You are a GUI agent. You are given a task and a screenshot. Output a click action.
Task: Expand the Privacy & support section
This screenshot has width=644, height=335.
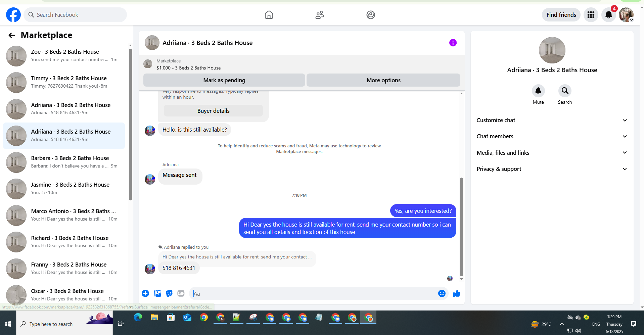552,169
